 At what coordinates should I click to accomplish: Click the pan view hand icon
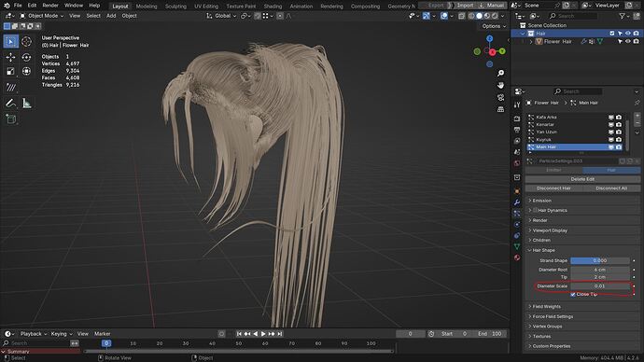click(500, 85)
